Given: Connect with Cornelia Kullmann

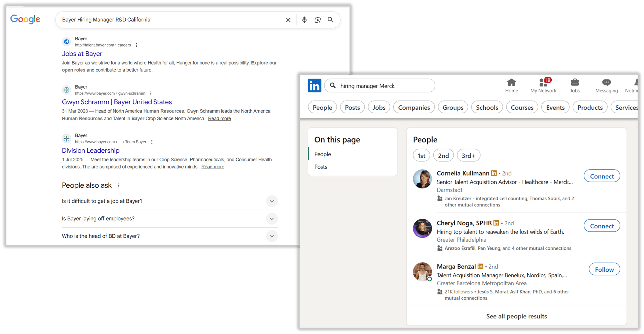Looking at the screenshot, I should tap(602, 176).
